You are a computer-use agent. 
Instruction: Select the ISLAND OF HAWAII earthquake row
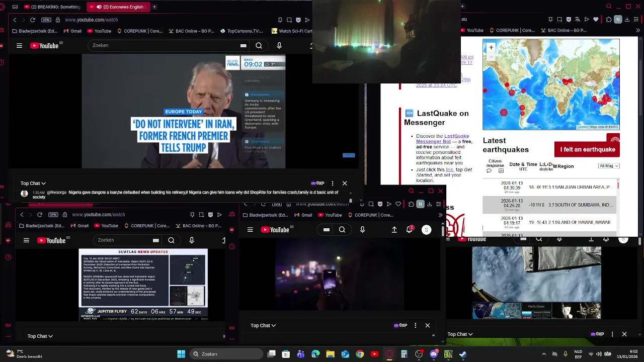coord(548,222)
